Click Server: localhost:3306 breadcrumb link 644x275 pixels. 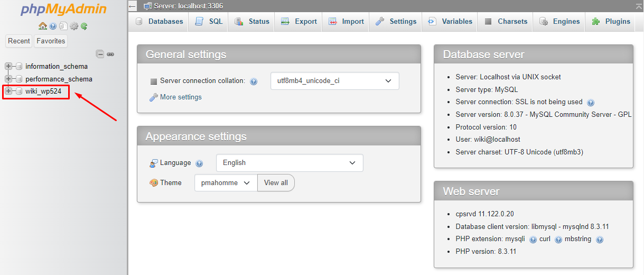pyautogui.click(x=189, y=6)
